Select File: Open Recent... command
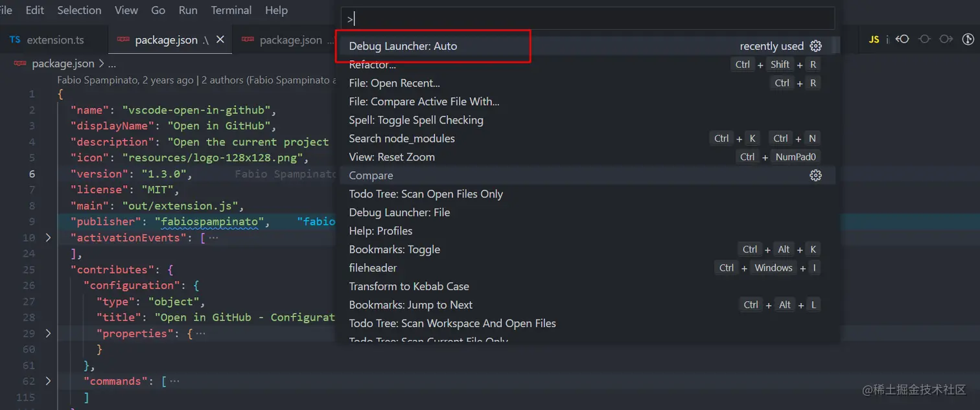This screenshot has width=980, height=410. coord(394,83)
